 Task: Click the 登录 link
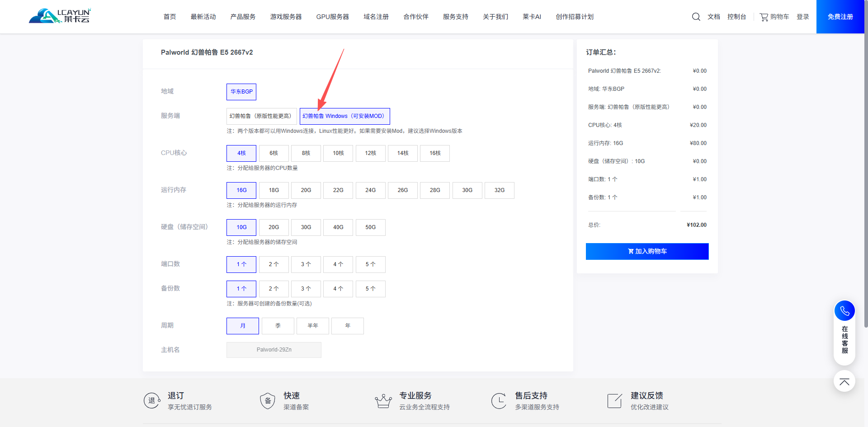[803, 17]
